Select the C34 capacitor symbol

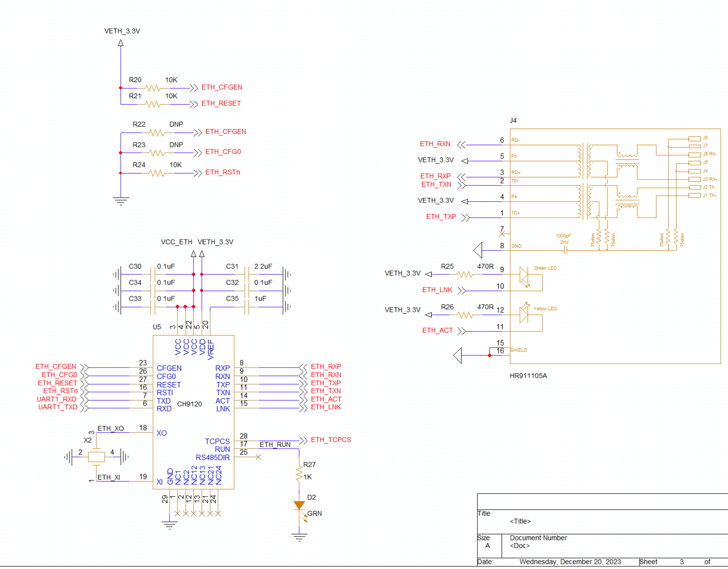pyautogui.click(x=153, y=290)
